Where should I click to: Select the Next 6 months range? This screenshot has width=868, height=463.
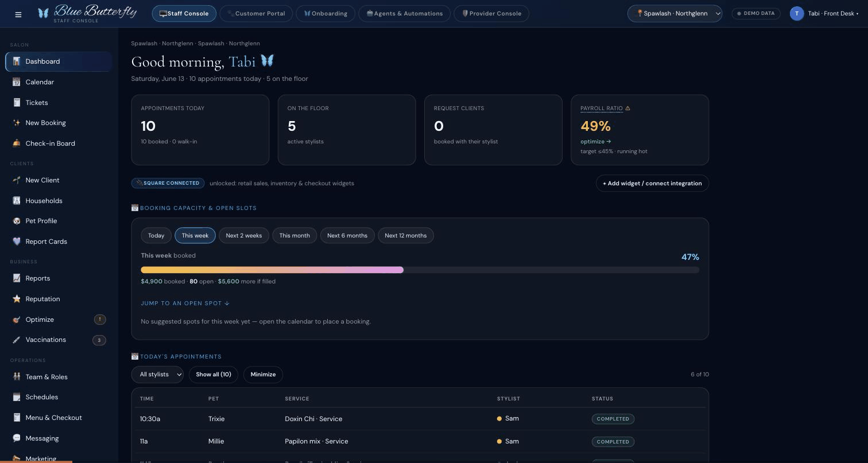click(347, 235)
